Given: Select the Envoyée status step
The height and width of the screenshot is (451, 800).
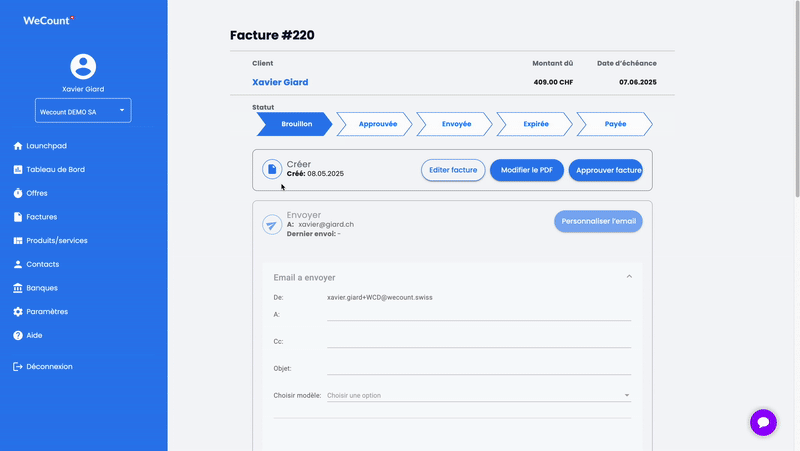Looking at the screenshot, I should point(455,124).
